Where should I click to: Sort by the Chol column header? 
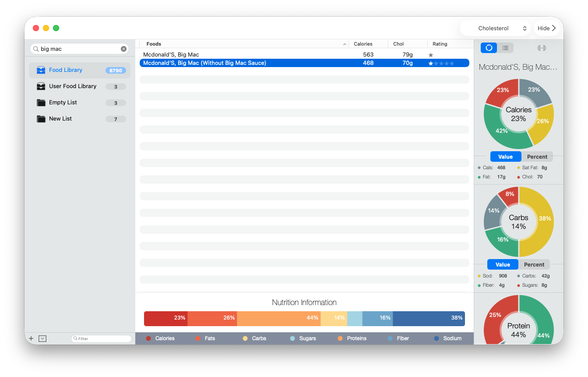[408, 44]
